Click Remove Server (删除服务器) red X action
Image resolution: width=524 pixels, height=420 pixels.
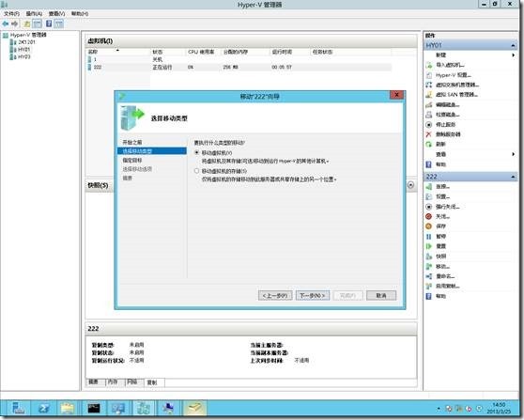[x=429, y=134]
